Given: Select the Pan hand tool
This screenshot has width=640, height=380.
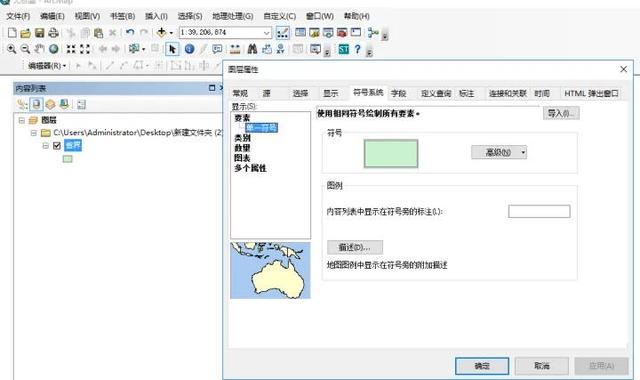Looking at the screenshot, I should point(39,49).
